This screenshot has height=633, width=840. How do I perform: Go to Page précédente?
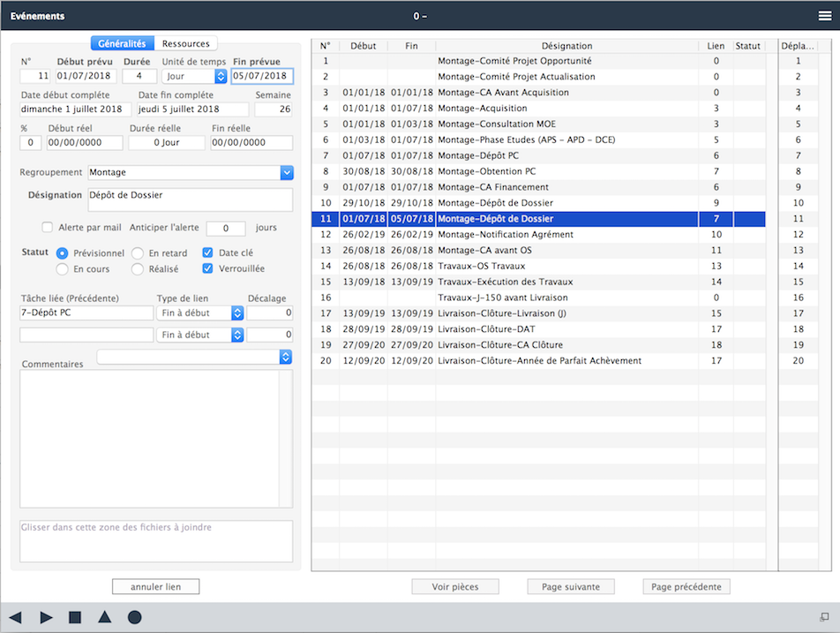click(686, 587)
